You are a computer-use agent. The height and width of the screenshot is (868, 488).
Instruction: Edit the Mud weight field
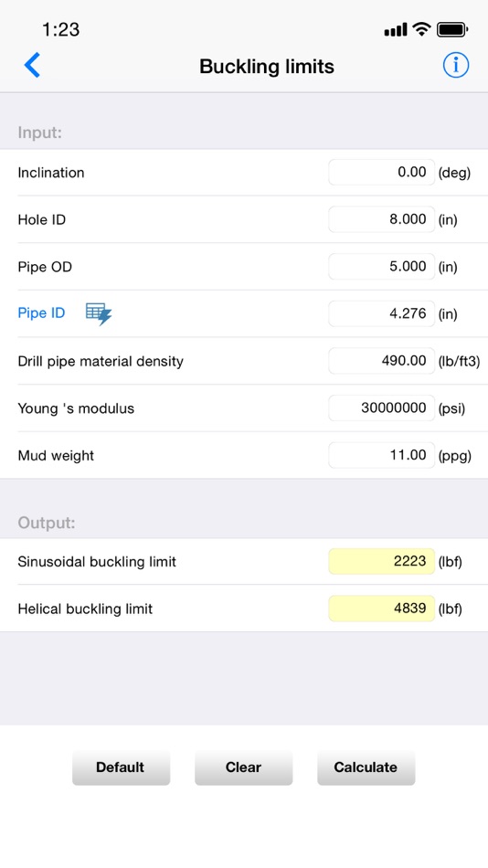coord(382,455)
